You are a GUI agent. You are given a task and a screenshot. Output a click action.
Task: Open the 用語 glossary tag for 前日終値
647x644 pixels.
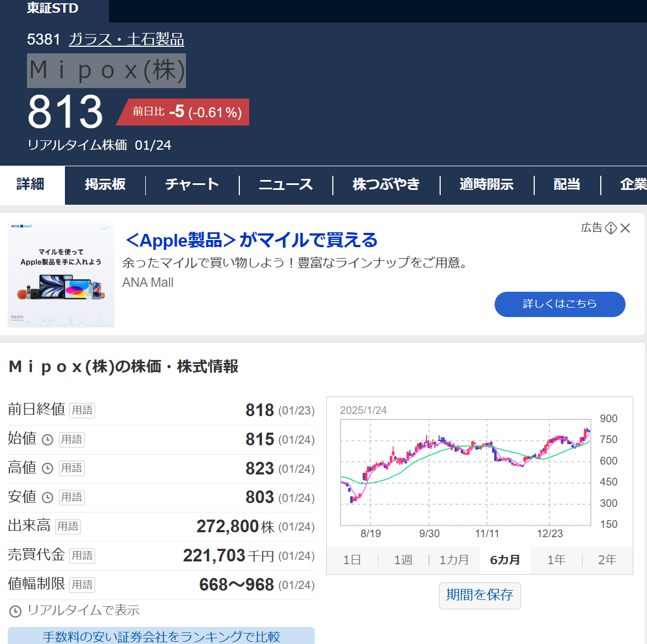(82, 411)
